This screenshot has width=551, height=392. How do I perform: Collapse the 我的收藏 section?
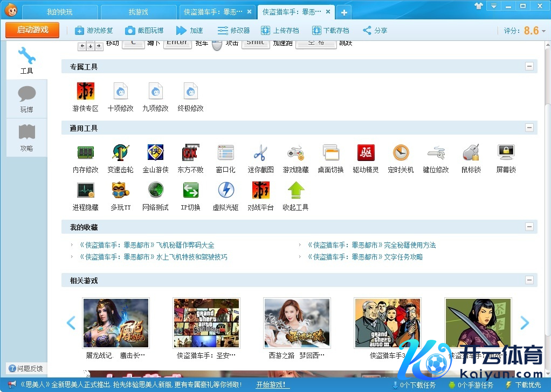coord(529,227)
